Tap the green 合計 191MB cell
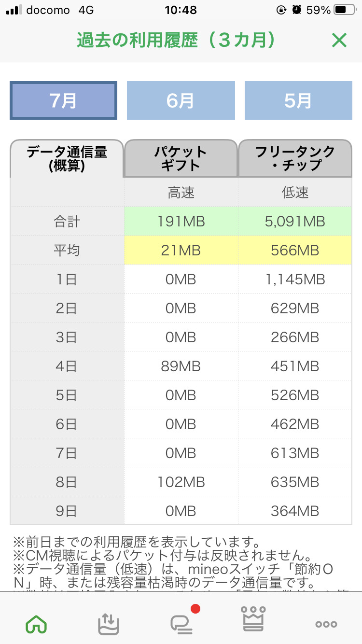This screenshot has width=362, height=644. 181,222
